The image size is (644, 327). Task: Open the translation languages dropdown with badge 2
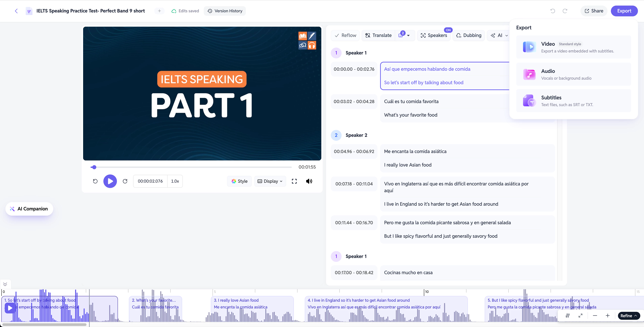[x=404, y=35]
